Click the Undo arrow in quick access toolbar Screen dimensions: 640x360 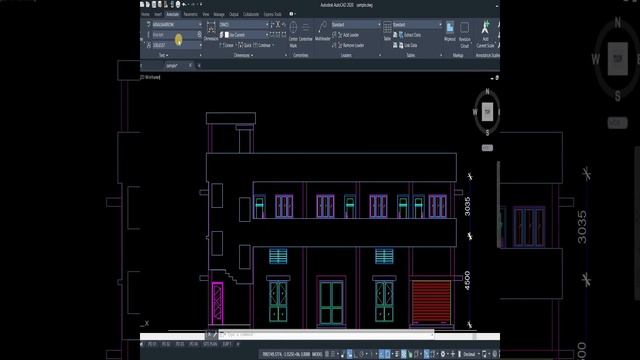coord(184,4)
